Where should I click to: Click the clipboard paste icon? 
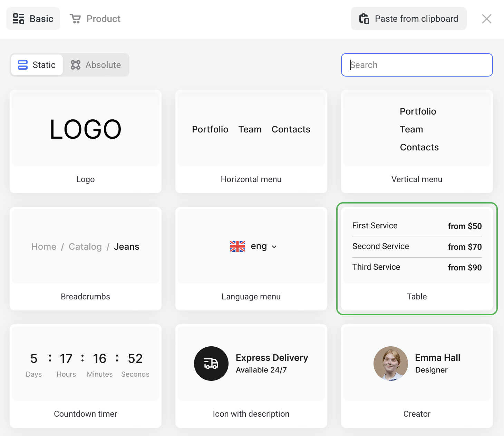click(x=364, y=19)
